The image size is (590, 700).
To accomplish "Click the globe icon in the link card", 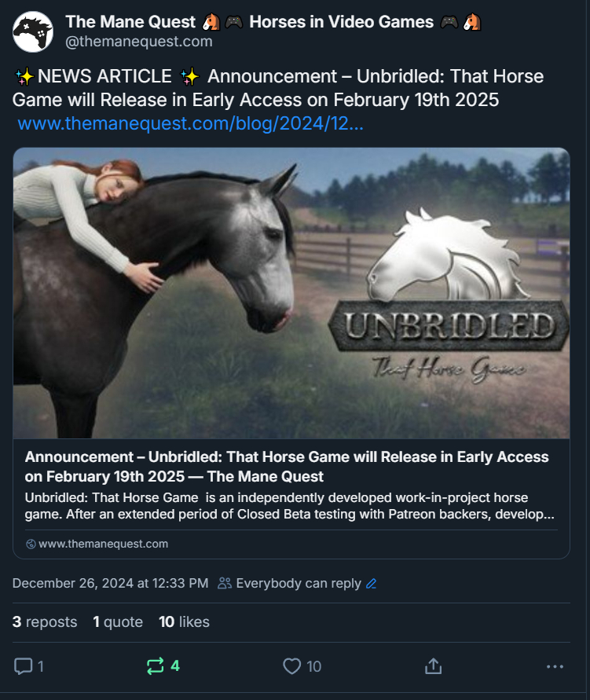I will [x=31, y=544].
